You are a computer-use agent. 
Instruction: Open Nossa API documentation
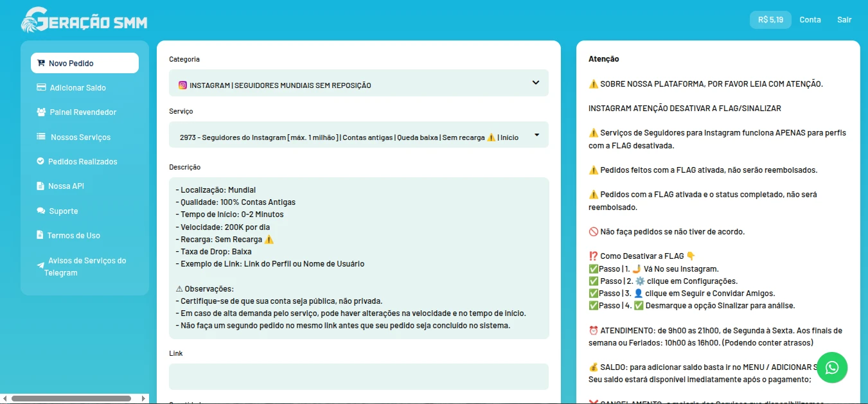tap(66, 186)
